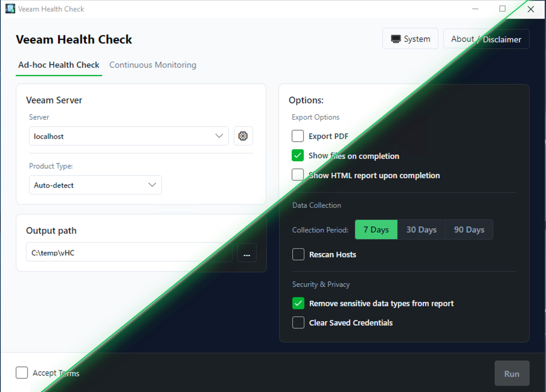Minimize the Veeam Health Check window
Viewport: 546px width, 392px height.
(x=475, y=8)
